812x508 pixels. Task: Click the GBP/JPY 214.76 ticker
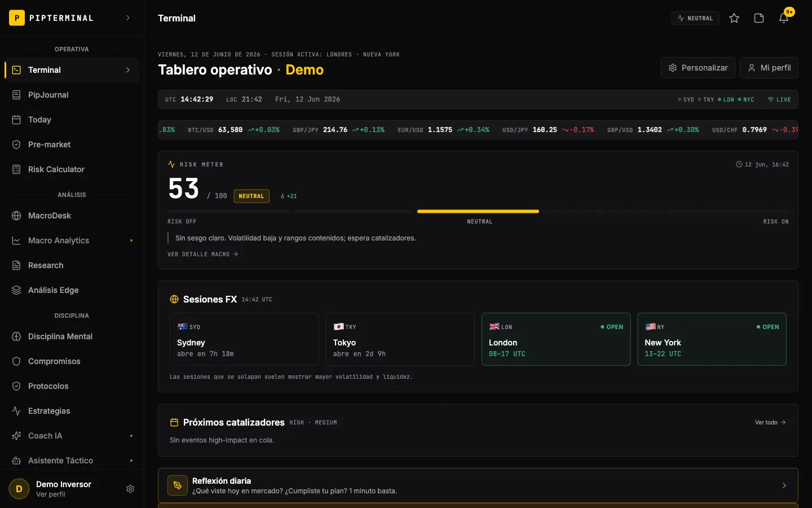click(338, 130)
